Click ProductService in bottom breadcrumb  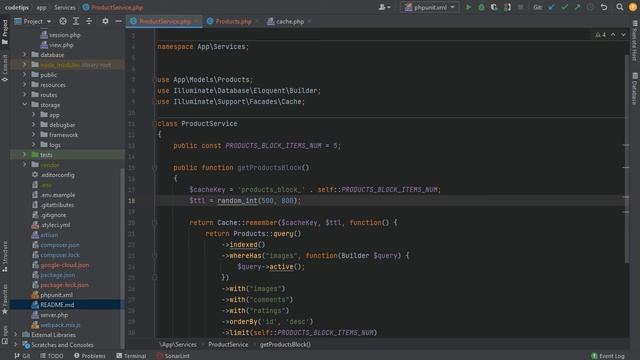(228, 344)
